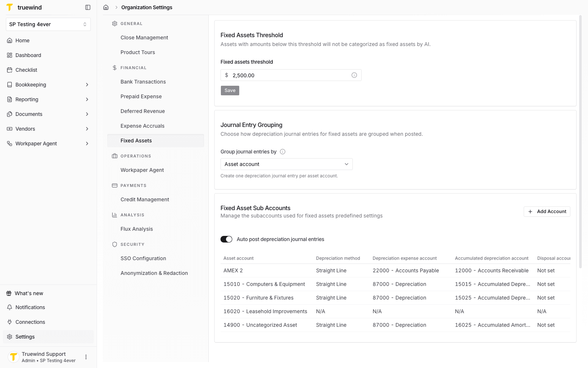Click Organization Settings breadcrumb
The width and height of the screenshot is (588, 368).
(x=147, y=7)
